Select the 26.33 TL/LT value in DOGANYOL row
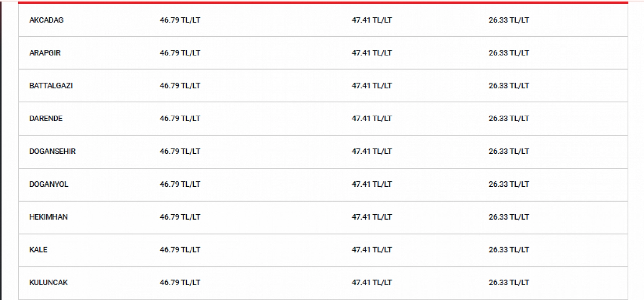The height and width of the screenshot is (300, 644). coord(509,184)
